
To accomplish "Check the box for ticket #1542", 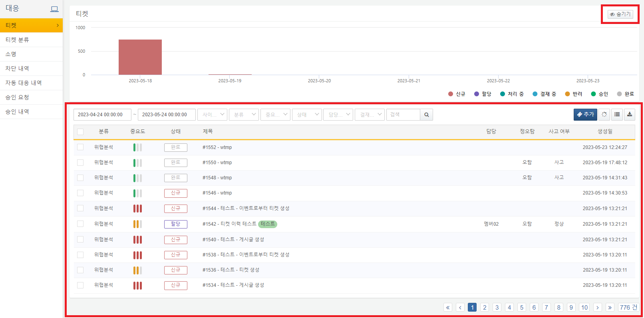I will (80, 224).
